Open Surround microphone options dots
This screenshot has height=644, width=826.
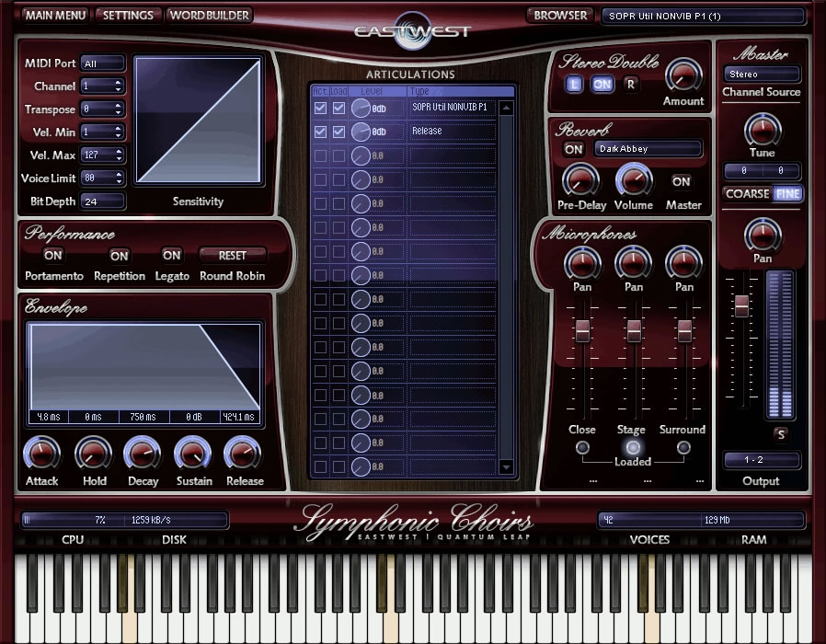click(x=700, y=480)
